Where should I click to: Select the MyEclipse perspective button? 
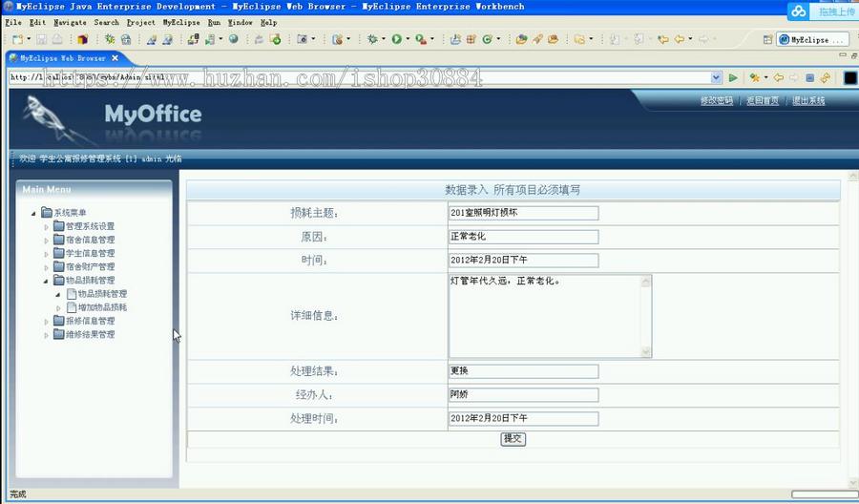pos(812,39)
